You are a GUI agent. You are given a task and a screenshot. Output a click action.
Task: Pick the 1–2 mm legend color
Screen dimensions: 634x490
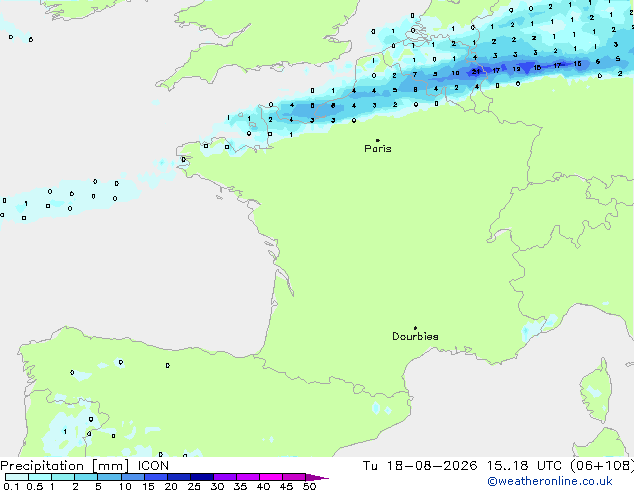coord(63,477)
